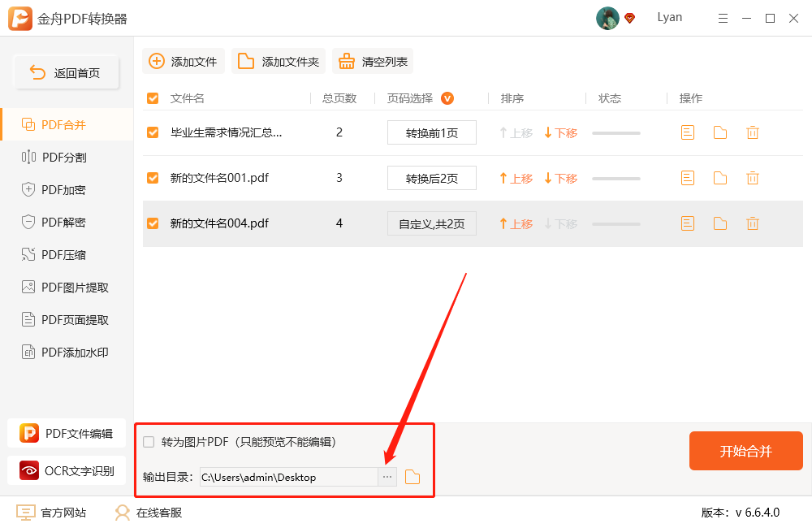
Task: Click the 开始合并 button
Action: coord(745,451)
